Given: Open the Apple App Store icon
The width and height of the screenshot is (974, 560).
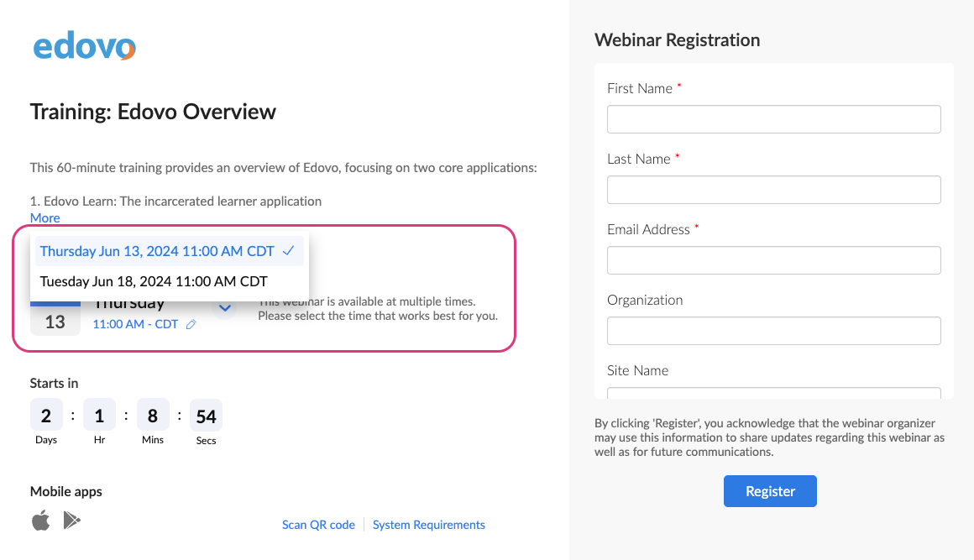Looking at the screenshot, I should click(41, 521).
